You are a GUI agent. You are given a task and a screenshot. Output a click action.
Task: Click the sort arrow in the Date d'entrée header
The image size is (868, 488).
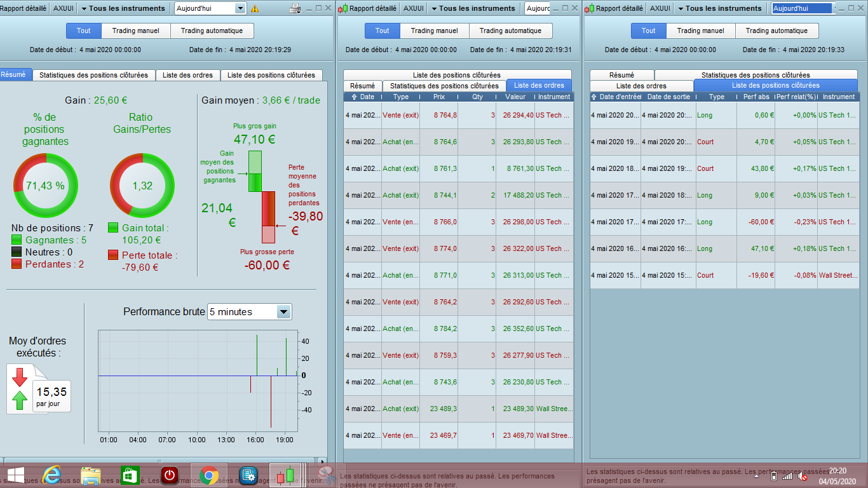point(593,97)
